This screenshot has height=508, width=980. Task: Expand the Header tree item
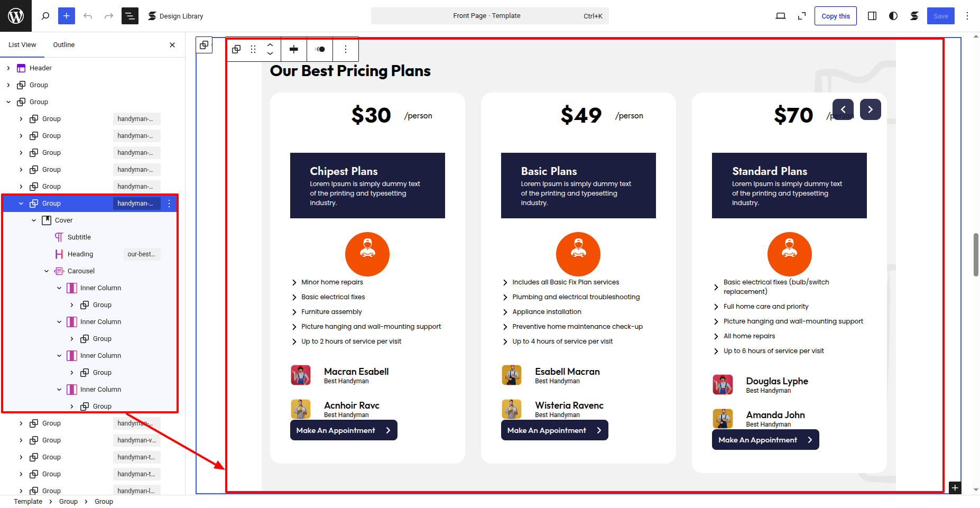pos(8,68)
